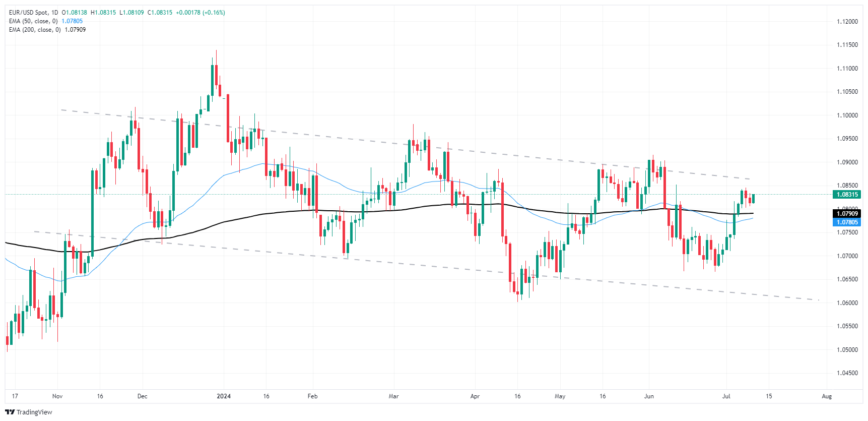The height and width of the screenshot is (421, 868).
Task: Click the close value C1.08315 in header
Action: [160, 13]
